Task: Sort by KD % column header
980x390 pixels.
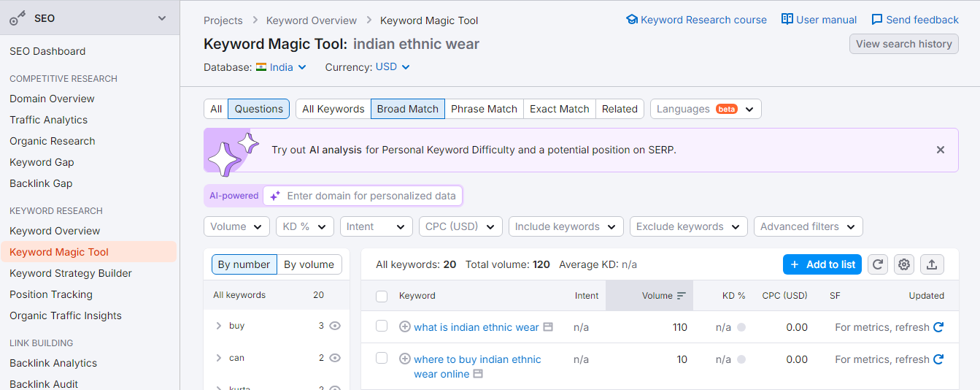Action: pyautogui.click(x=733, y=296)
